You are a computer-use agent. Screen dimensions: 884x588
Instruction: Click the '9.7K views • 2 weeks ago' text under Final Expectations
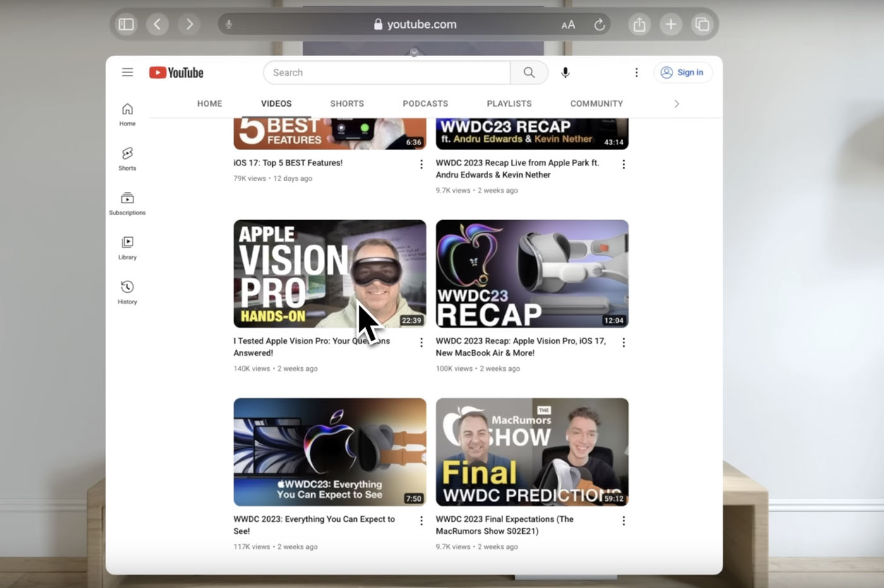[477, 547]
